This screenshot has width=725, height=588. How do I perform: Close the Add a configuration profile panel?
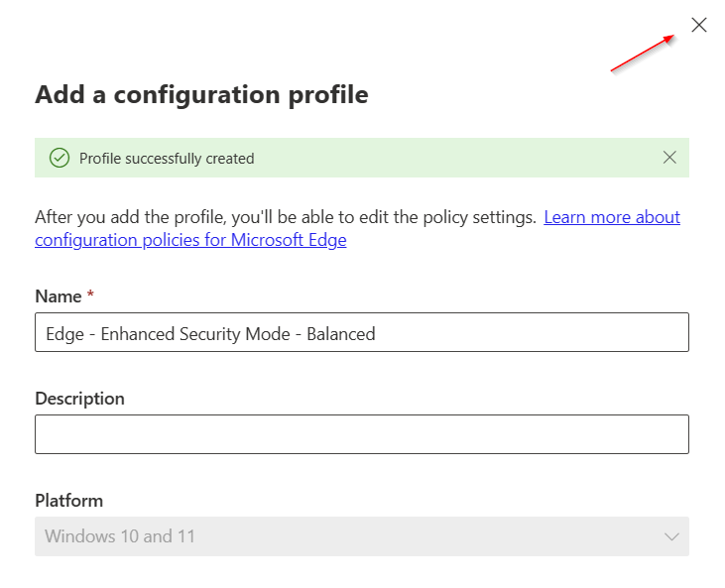[x=699, y=26]
